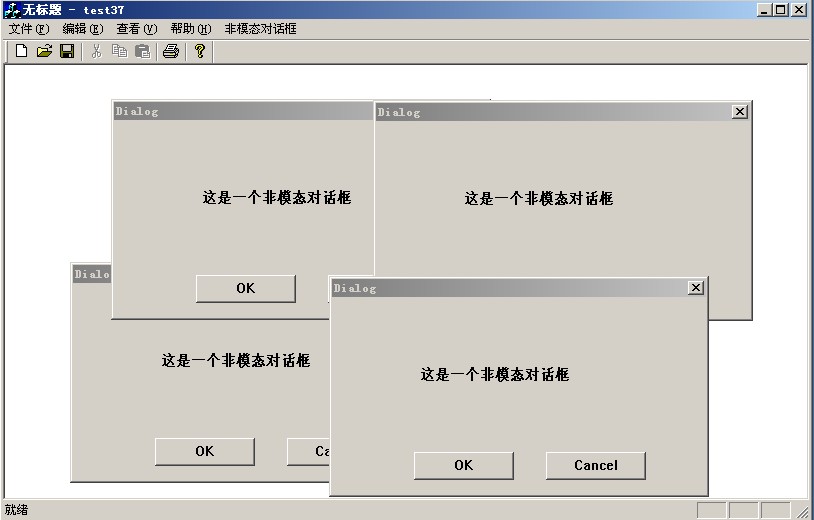Click 这是一个非模态对话框 text in upper-right dialog

(539, 198)
